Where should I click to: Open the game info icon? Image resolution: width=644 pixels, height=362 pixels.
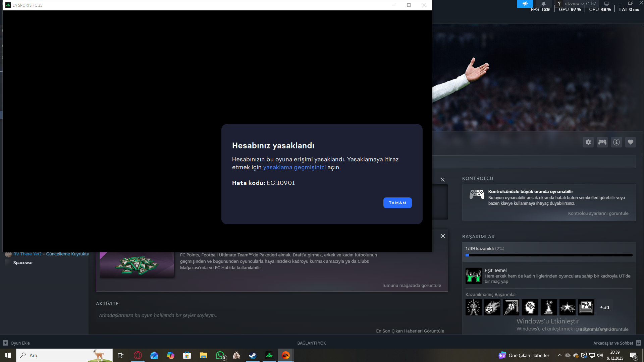click(616, 142)
